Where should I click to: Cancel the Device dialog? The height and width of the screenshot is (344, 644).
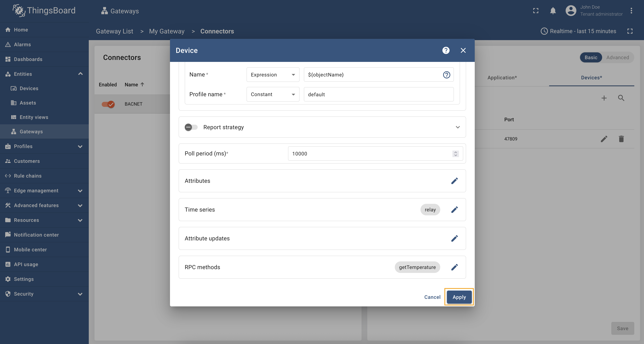(432, 297)
